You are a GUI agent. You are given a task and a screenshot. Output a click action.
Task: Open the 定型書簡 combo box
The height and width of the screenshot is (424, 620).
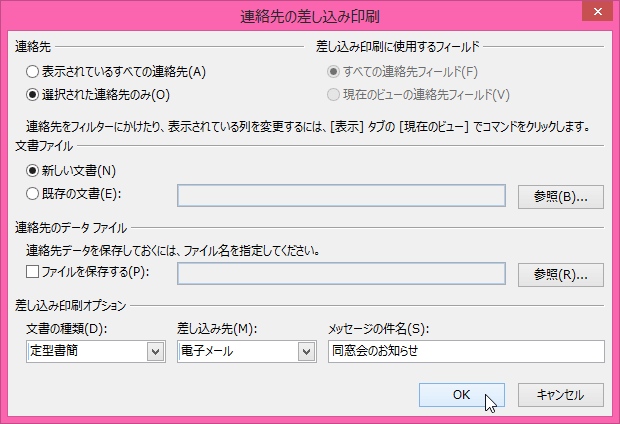click(x=86, y=351)
